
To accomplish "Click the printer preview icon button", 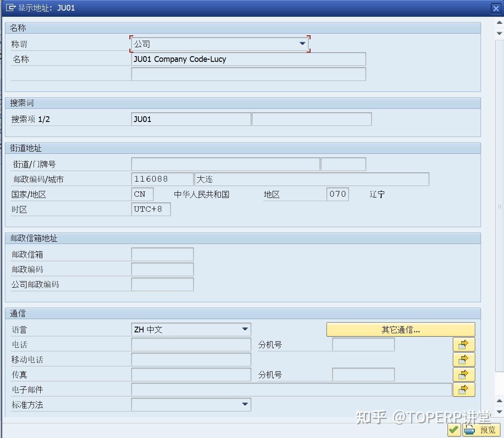I will point(469,430).
